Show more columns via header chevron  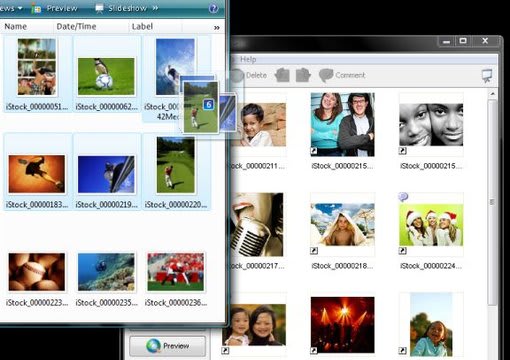217,28
